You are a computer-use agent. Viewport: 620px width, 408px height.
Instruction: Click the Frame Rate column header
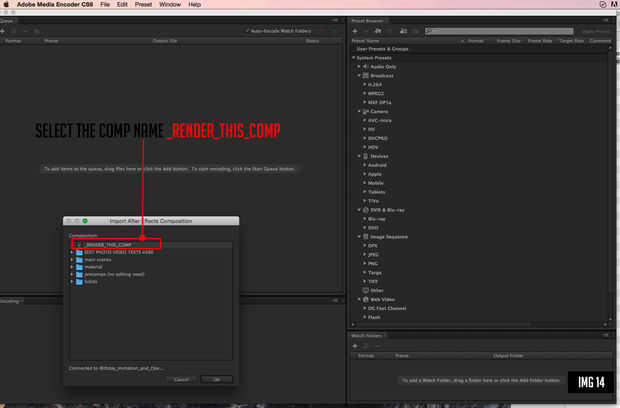click(x=540, y=41)
